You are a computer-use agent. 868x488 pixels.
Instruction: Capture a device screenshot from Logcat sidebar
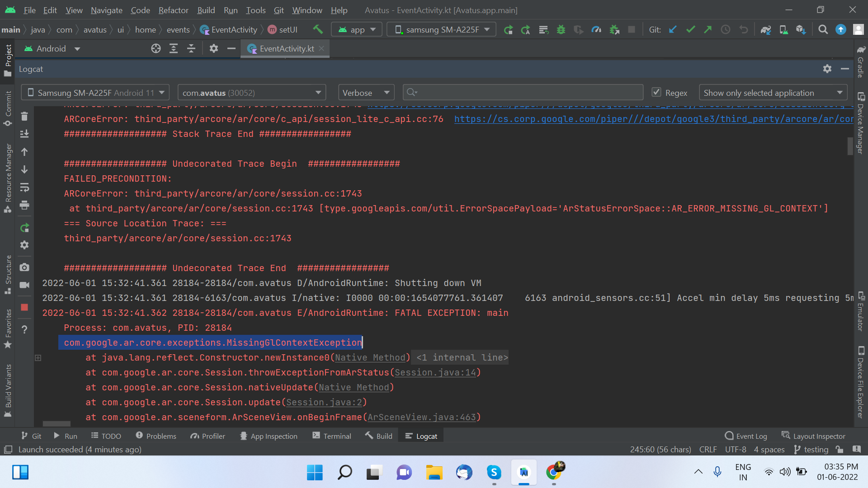click(x=24, y=267)
